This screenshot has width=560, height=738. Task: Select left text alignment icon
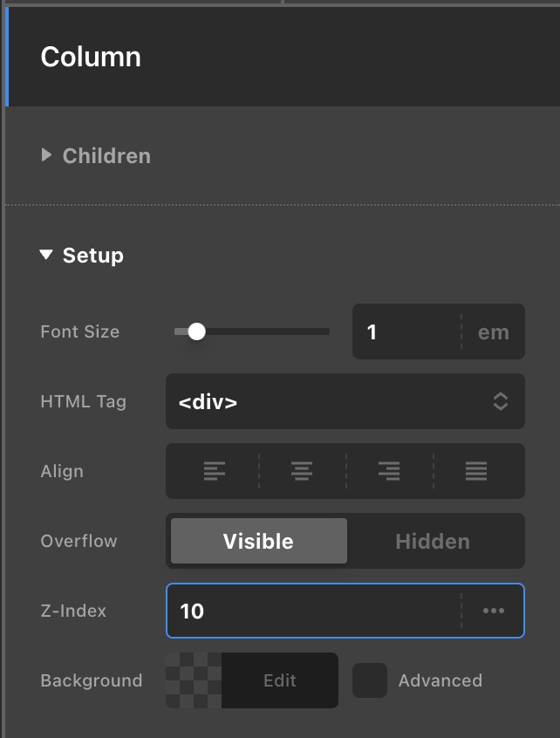(214, 472)
